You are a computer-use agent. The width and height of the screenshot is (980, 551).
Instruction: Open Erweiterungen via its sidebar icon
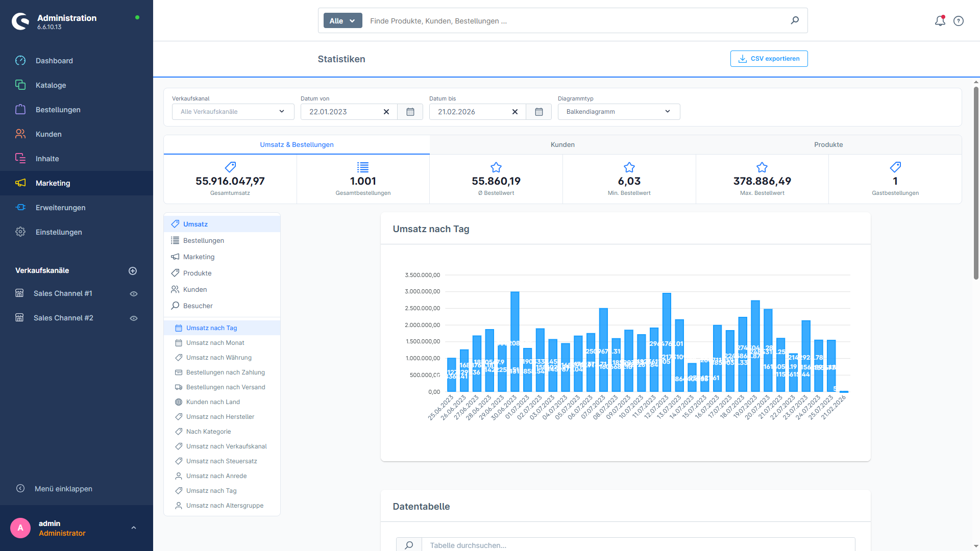(20, 207)
